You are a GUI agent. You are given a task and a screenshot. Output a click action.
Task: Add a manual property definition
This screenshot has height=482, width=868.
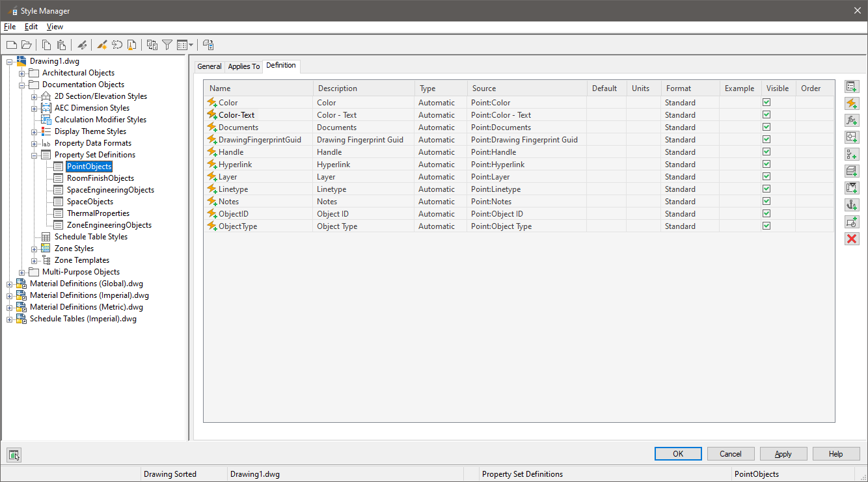[x=852, y=86]
